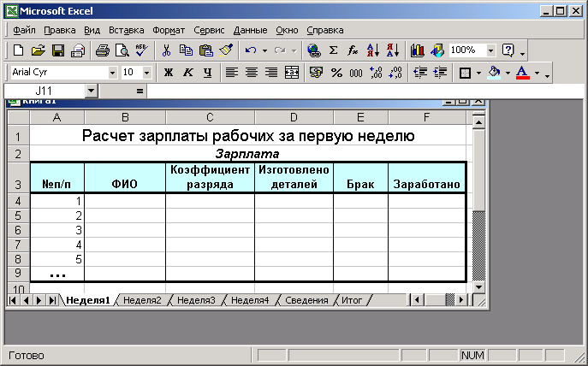This screenshot has width=588, height=366.
Task: Merge and center cells
Action: (292, 73)
